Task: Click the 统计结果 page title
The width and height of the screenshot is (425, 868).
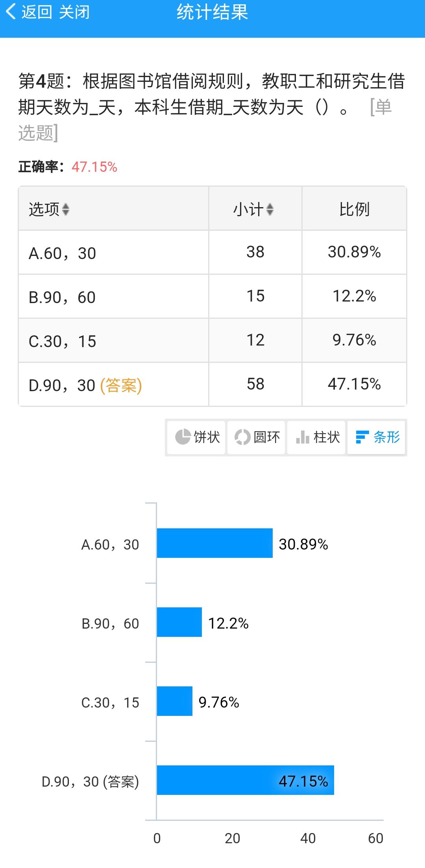Action: pos(212,12)
